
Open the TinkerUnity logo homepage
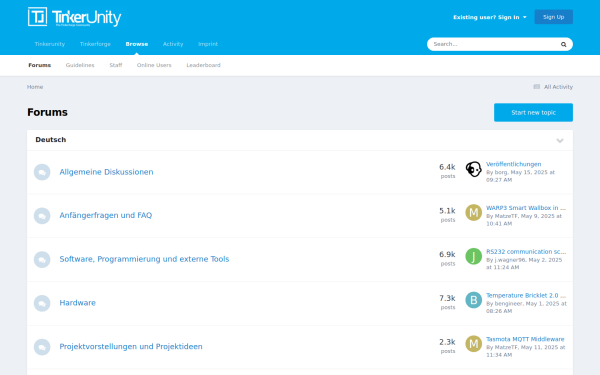point(75,17)
